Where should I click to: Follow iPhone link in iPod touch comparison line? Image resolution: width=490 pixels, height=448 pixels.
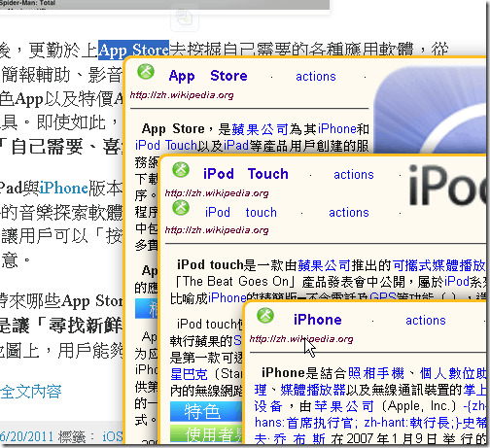tap(227, 297)
